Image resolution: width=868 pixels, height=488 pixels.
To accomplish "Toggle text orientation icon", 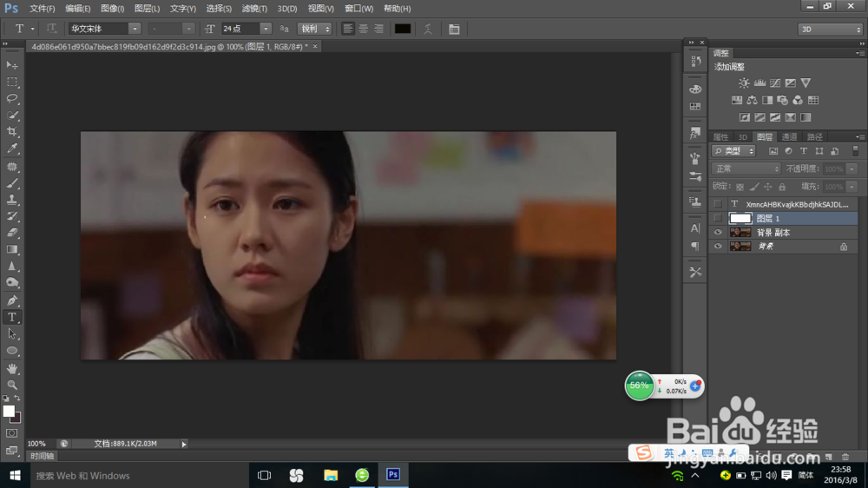I will coord(51,29).
